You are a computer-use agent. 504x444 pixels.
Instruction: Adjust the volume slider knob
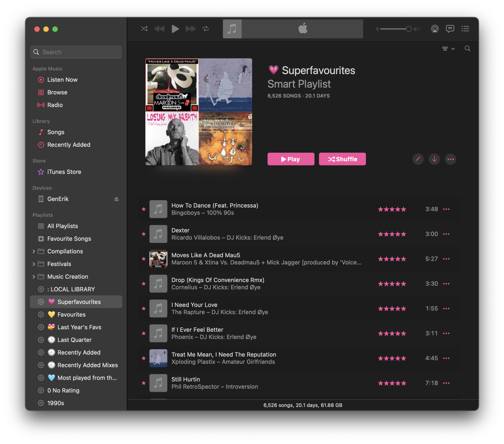[408, 29]
